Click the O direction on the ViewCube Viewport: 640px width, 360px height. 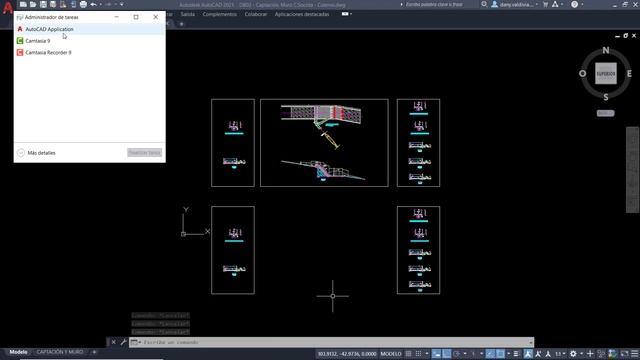point(582,73)
